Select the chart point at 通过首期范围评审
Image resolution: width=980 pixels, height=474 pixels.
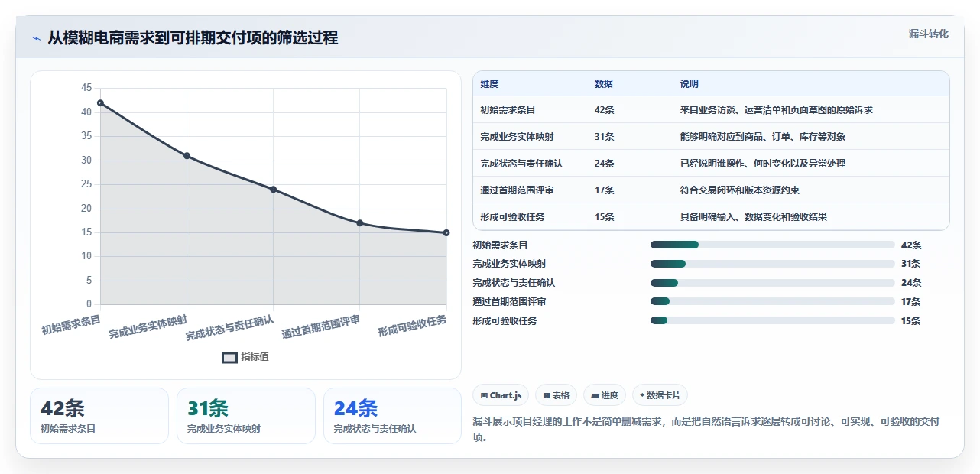[359, 223]
